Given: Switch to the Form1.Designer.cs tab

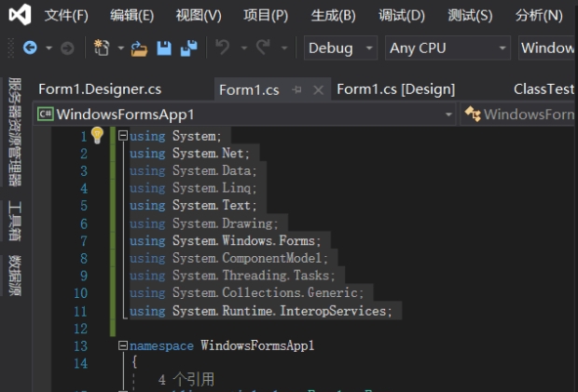Looking at the screenshot, I should point(100,89).
